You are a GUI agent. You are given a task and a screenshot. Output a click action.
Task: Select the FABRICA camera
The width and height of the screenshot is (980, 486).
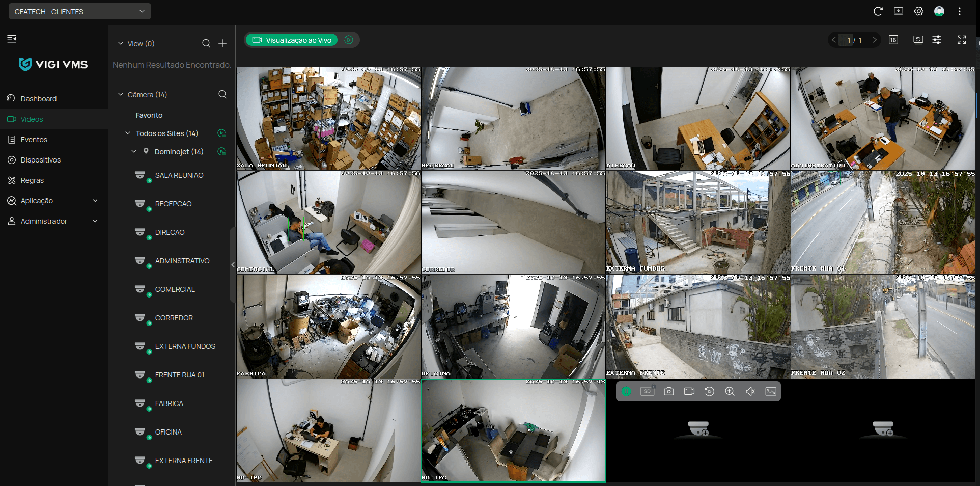tap(169, 403)
